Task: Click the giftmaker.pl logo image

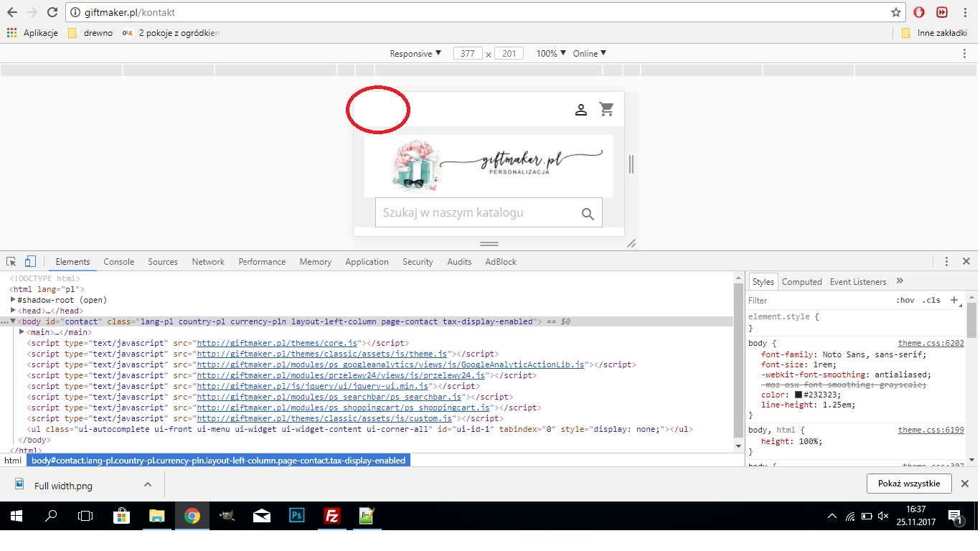Action: (x=489, y=166)
